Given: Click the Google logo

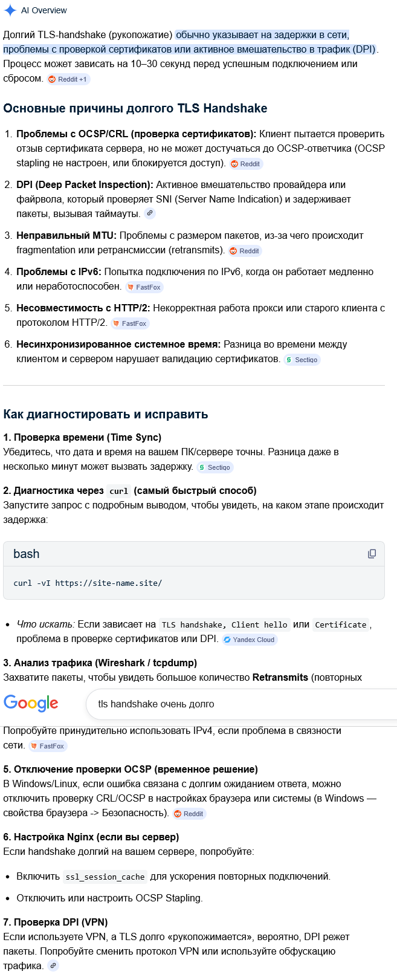Looking at the screenshot, I should coord(31,704).
